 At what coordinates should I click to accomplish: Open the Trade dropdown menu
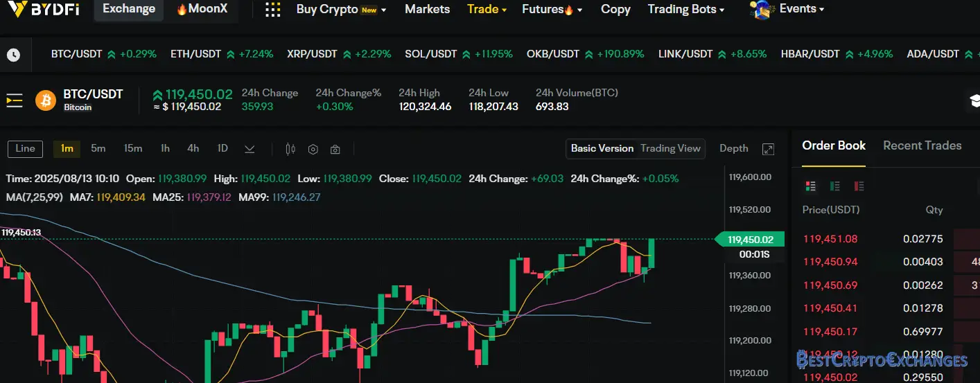[487, 9]
